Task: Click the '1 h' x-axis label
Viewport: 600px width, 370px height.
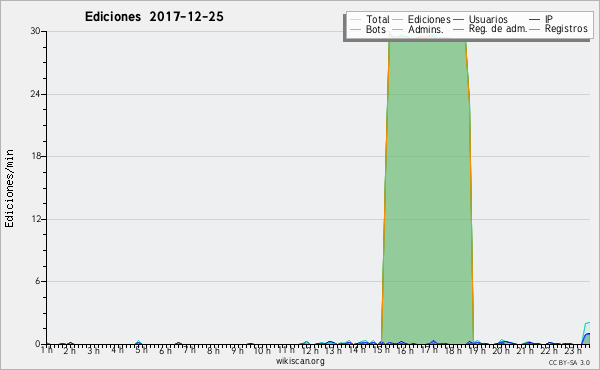Action: pyautogui.click(x=47, y=350)
